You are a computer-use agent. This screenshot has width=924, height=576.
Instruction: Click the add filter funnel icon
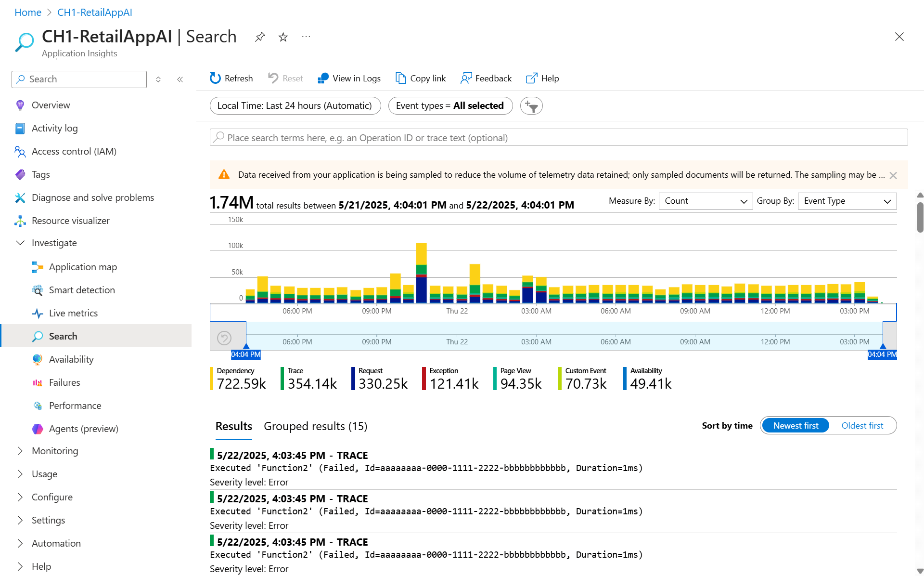pos(531,106)
